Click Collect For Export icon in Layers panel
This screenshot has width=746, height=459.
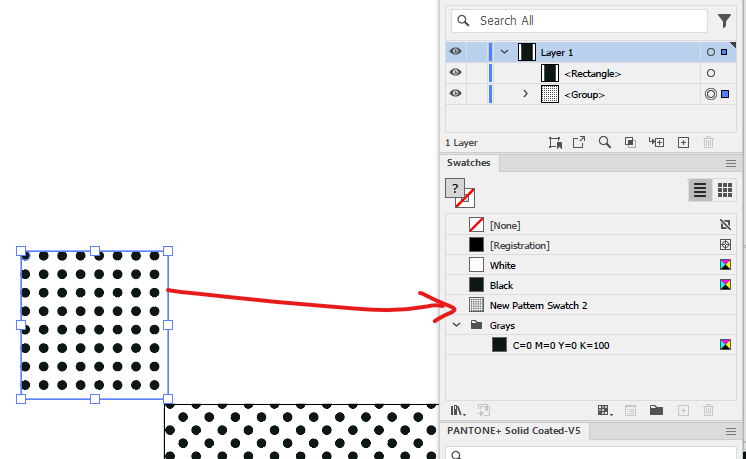pyautogui.click(x=555, y=142)
